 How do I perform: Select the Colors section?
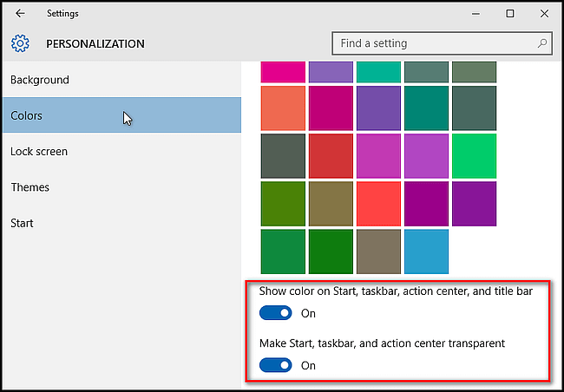tap(122, 115)
